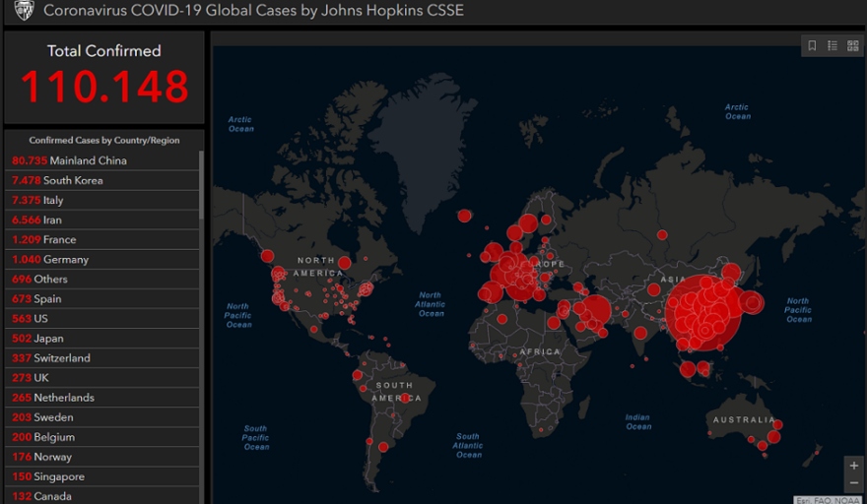Click the large red circle over China
Image resolution: width=867 pixels, height=504 pixels.
pyautogui.click(x=702, y=311)
